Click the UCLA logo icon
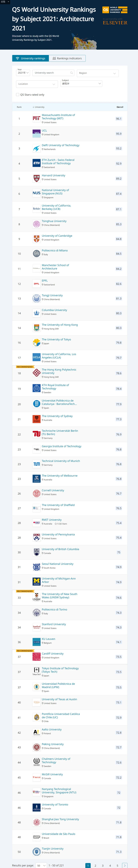The image size is (138, 868). [36, 357]
